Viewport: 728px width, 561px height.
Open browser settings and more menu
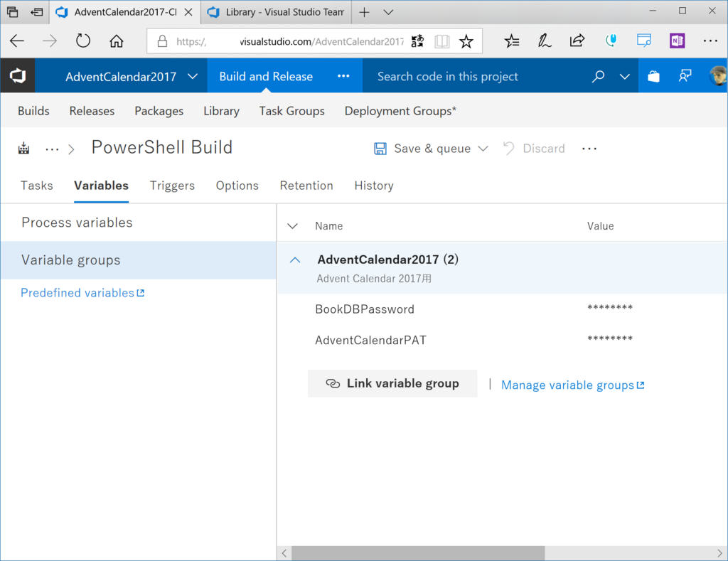[710, 41]
